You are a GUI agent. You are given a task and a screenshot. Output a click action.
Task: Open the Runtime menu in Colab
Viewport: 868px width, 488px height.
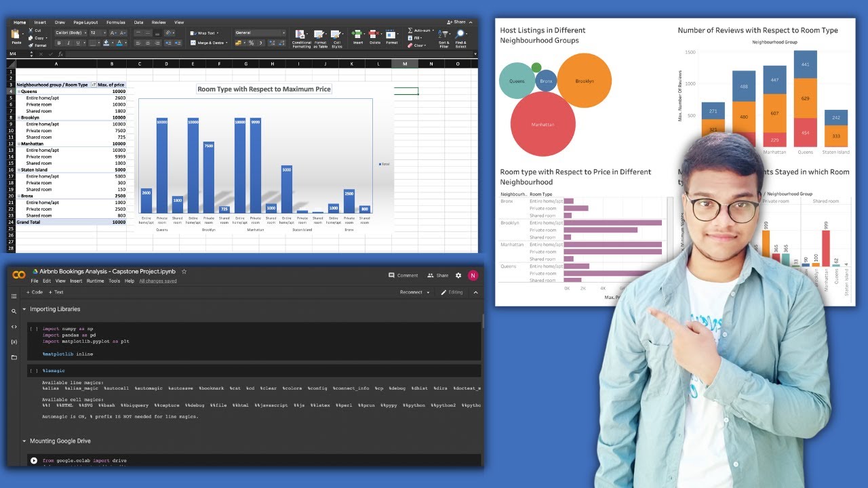tap(96, 281)
